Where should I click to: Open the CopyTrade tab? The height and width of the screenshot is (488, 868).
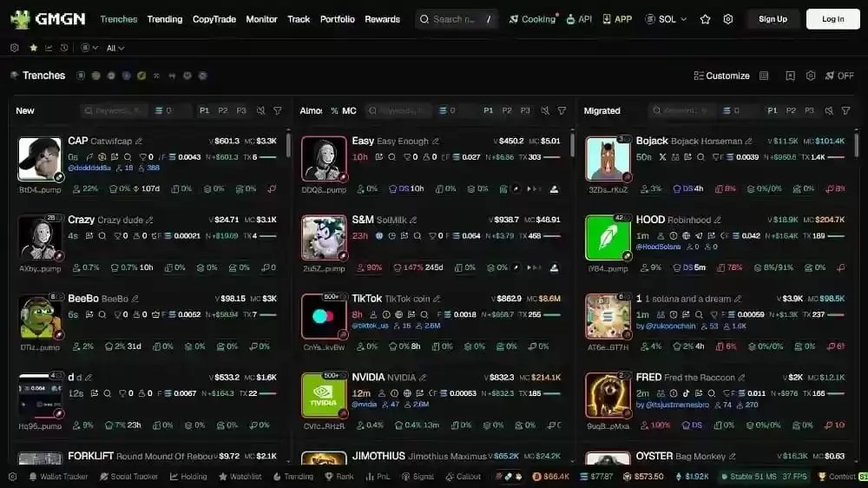214,19
